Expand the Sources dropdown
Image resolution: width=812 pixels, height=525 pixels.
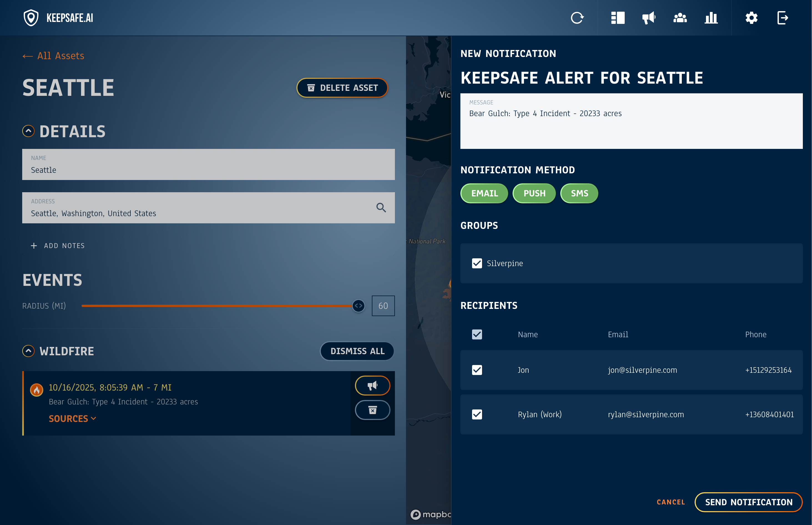pyautogui.click(x=72, y=419)
